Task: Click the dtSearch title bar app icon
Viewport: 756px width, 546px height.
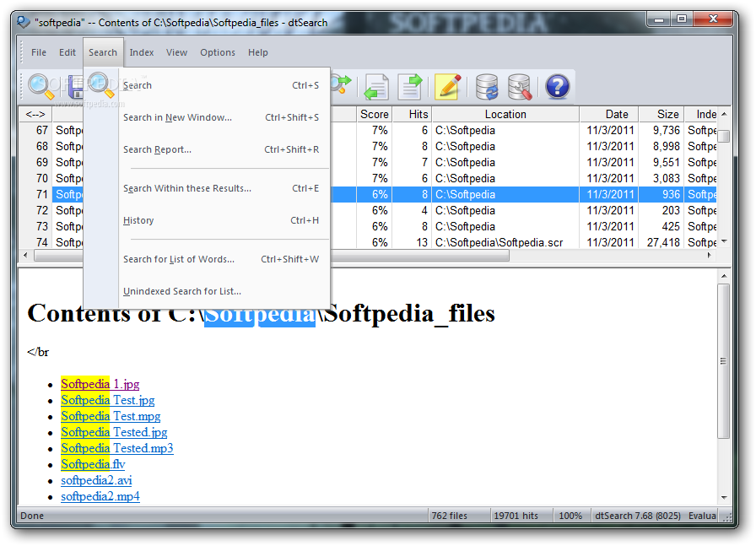Action: point(23,22)
